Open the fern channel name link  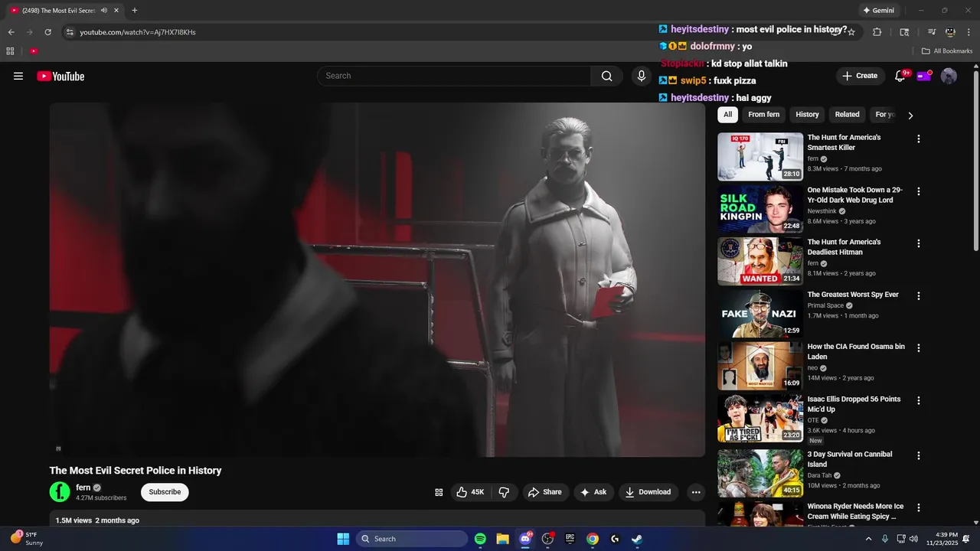[x=83, y=487]
